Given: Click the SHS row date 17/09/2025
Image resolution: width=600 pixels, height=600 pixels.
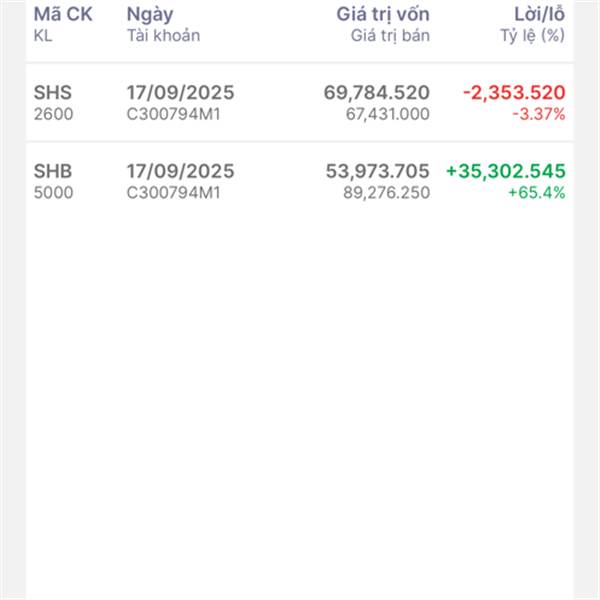Looking at the screenshot, I should coord(180,93).
